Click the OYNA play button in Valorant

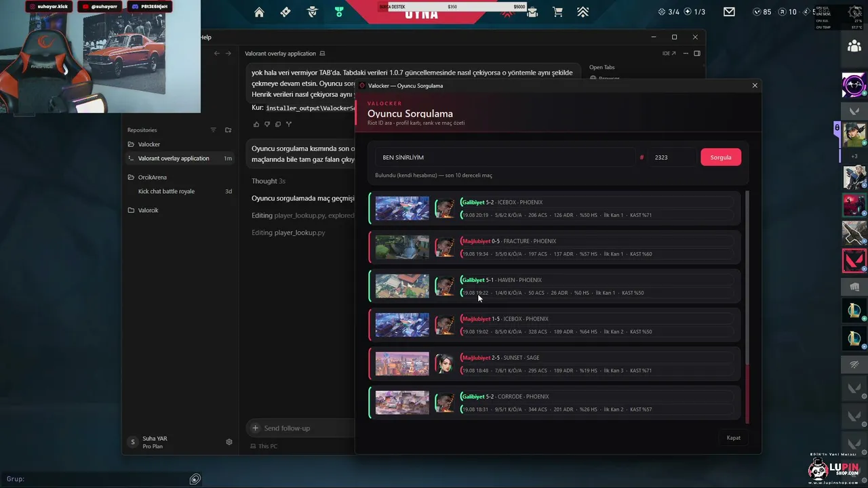tap(422, 14)
